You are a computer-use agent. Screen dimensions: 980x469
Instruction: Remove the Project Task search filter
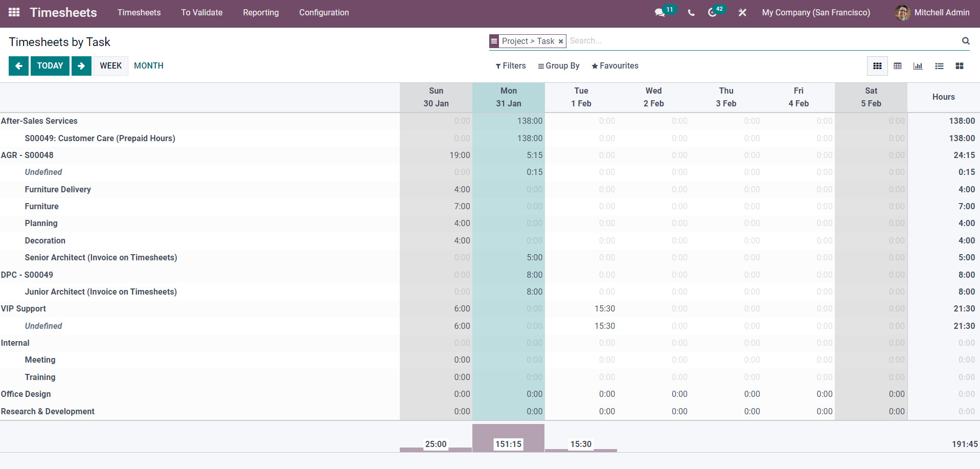click(x=561, y=41)
